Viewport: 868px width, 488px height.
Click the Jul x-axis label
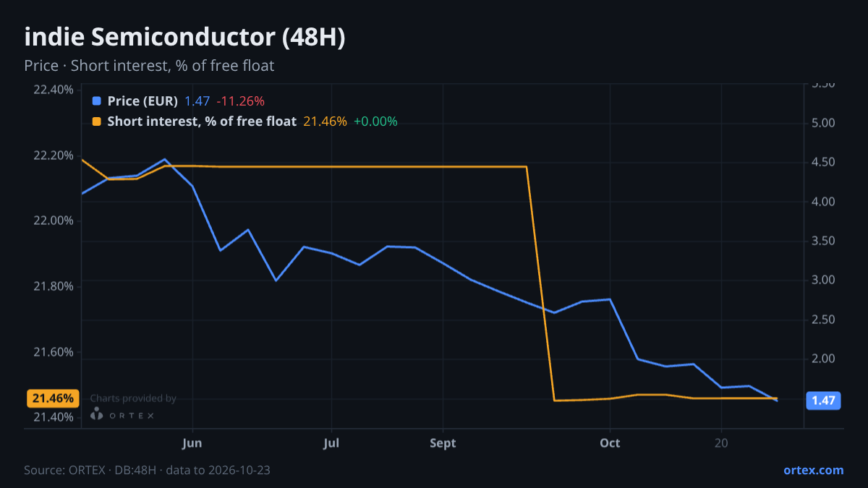tap(331, 443)
